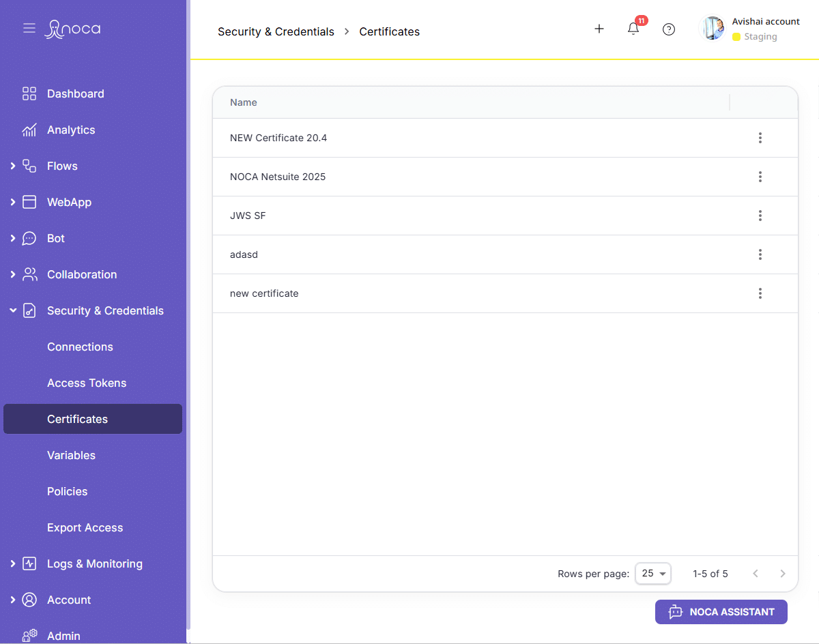Open options menu for NEW Certificate 20.4

(760, 138)
